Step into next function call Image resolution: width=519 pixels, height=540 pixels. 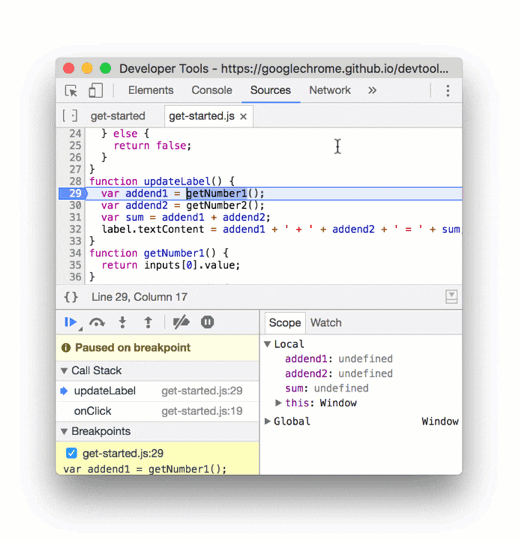tap(122, 322)
